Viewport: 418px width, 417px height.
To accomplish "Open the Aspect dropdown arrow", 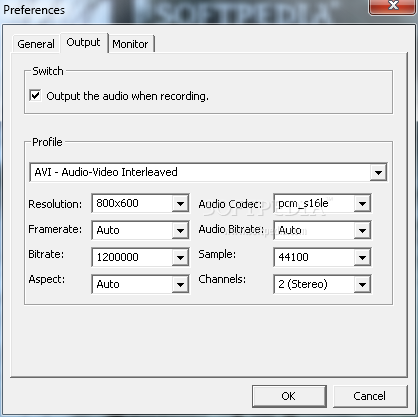I will 180,284.
